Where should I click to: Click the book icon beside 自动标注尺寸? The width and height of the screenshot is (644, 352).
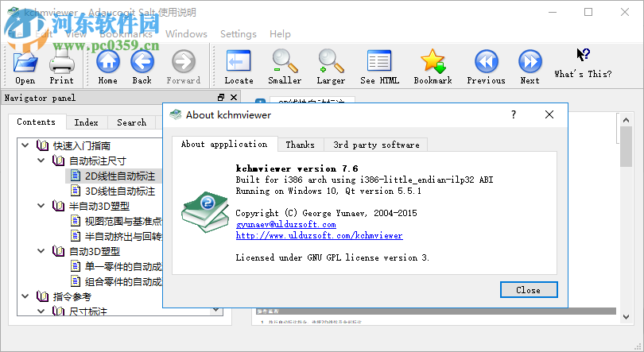[x=58, y=161]
